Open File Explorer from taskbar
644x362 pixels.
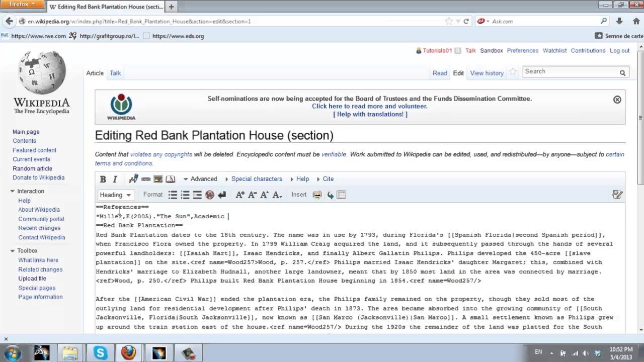click(x=70, y=352)
